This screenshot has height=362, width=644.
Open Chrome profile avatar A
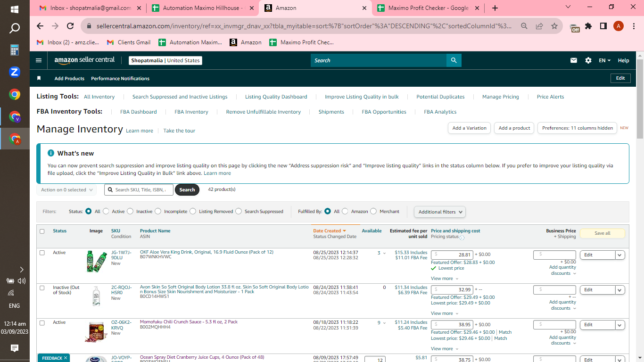pyautogui.click(x=619, y=26)
